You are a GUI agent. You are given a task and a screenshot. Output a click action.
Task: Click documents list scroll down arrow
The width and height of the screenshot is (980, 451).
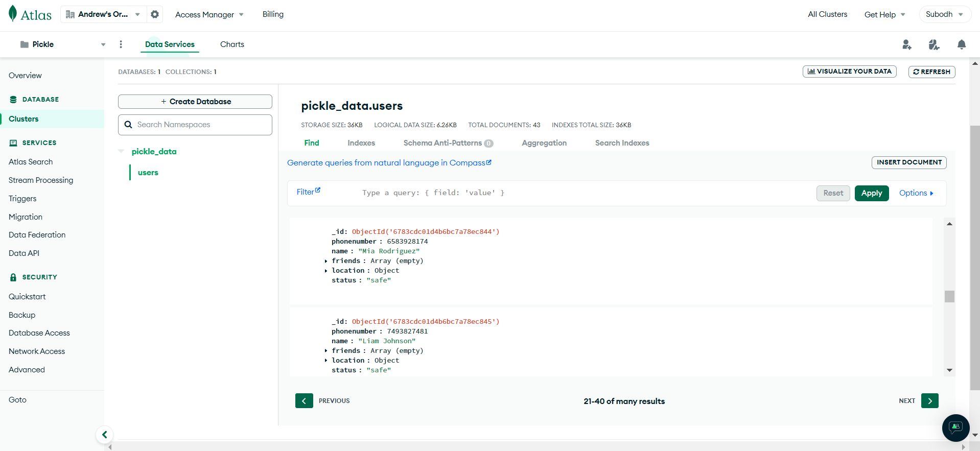pyautogui.click(x=949, y=370)
